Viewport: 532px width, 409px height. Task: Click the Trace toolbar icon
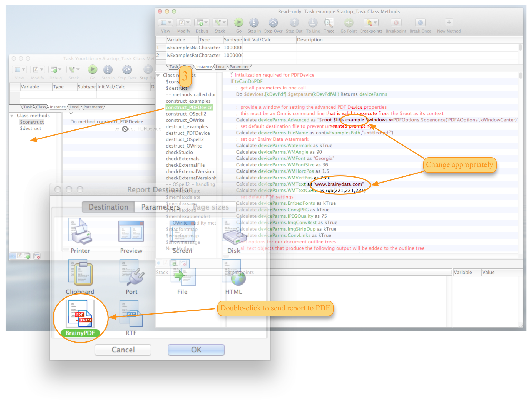pyautogui.click(x=329, y=23)
